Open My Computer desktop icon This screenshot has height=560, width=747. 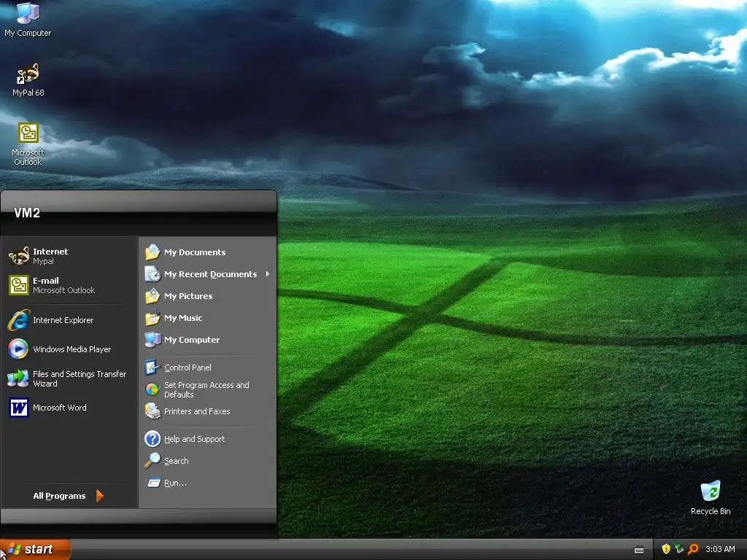pyautogui.click(x=28, y=20)
